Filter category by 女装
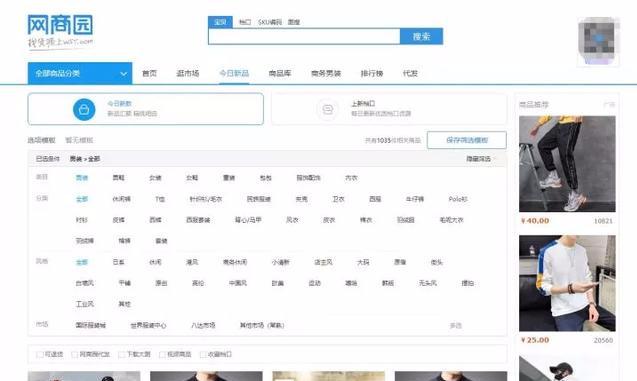This screenshot has width=637, height=381. [155, 178]
